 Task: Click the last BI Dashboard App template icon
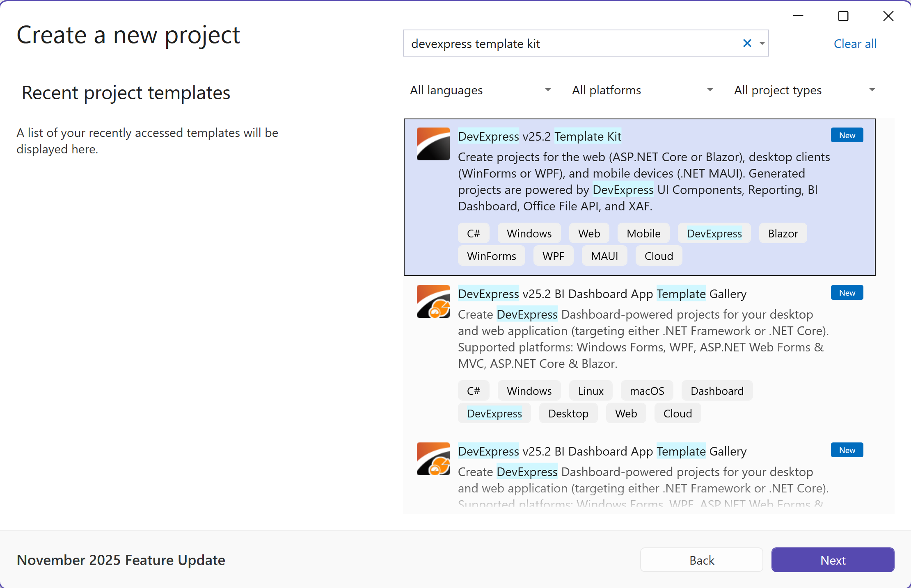(433, 459)
